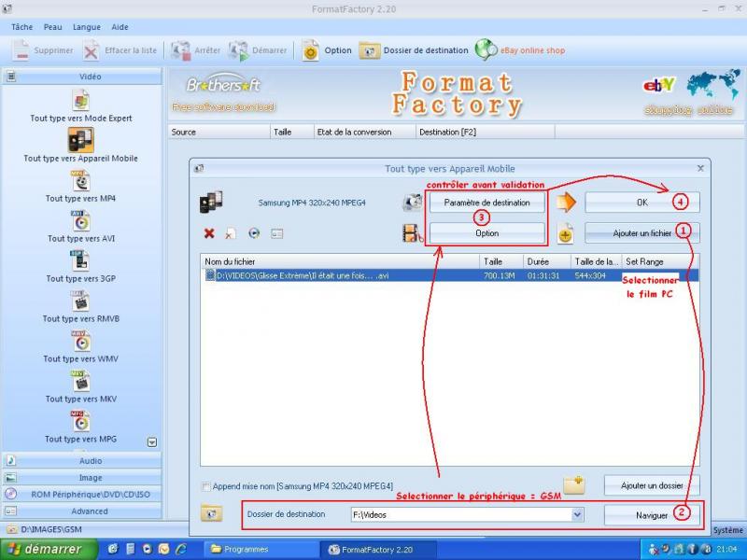Click "Samsung MP4 320x240 MPEG4" profile text
Viewport: 747px width, 560px height.
[x=312, y=203]
